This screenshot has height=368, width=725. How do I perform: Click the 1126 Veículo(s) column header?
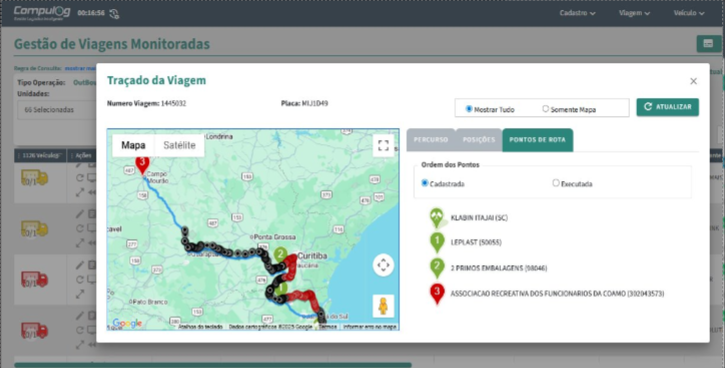[41, 156]
